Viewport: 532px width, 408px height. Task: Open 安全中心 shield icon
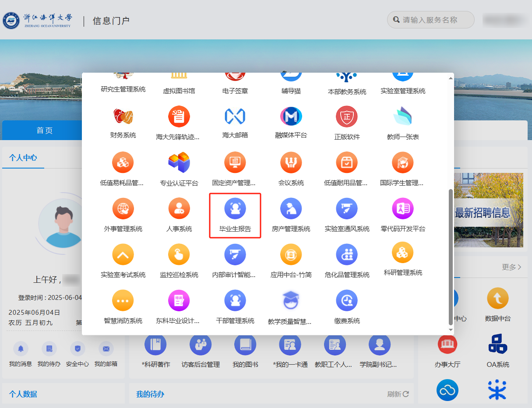[x=78, y=348]
